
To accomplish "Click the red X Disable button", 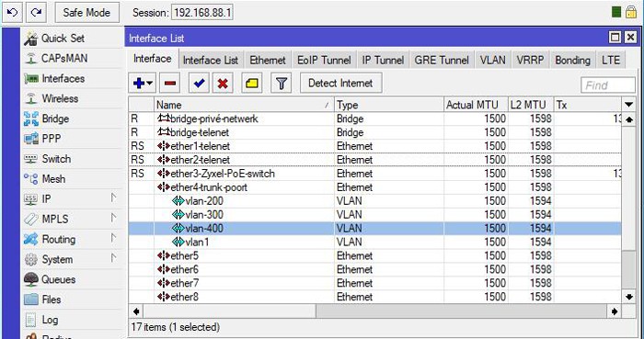I will coord(223,84).
